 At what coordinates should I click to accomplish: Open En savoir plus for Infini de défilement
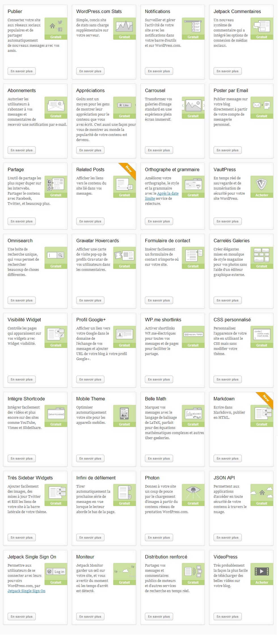coord(90,537)
